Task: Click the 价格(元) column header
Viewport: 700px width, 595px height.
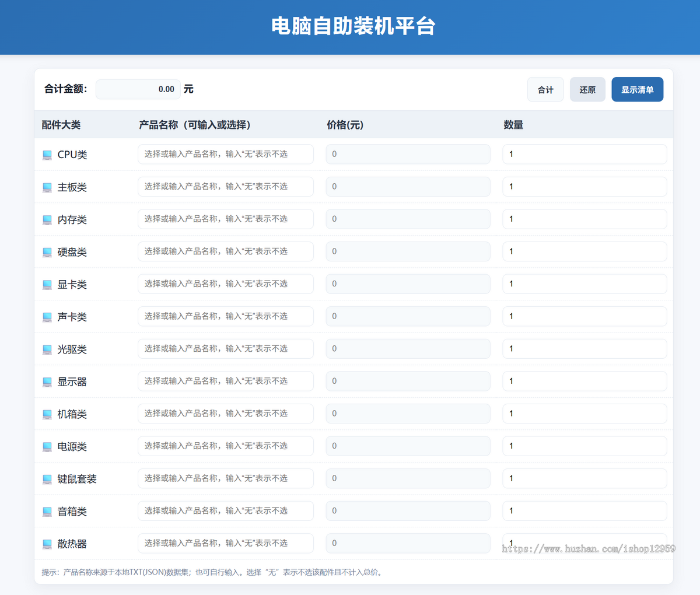Action: [345, 125]
